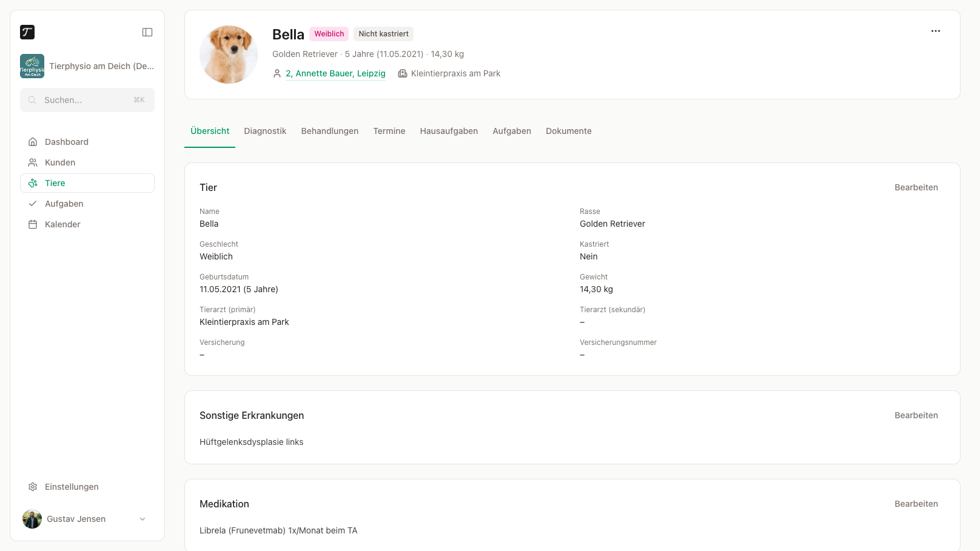Viewport: 980px width, 551px height.
Task: Click the ⌘K shortcut hint in search
Action: 139,100
